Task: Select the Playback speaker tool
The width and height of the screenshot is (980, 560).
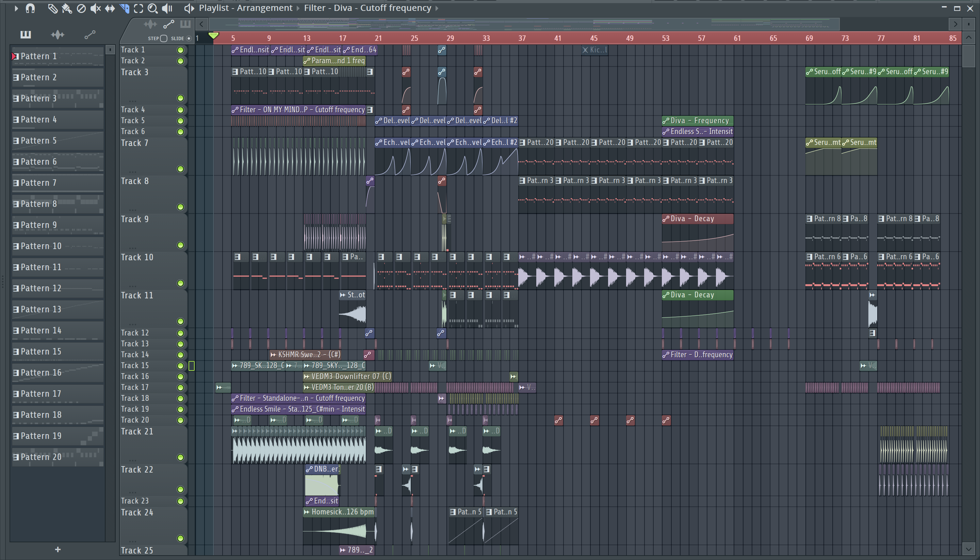Action: pos(167,8)
